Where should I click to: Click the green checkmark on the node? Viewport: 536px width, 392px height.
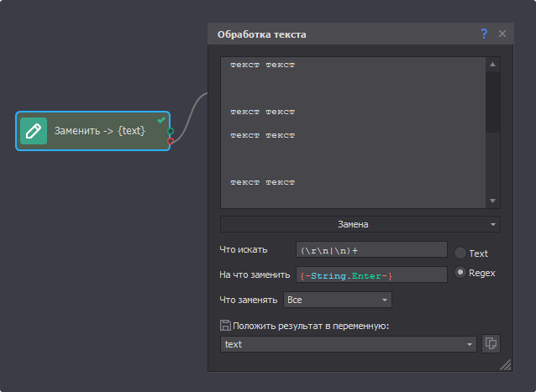(161, 120)
